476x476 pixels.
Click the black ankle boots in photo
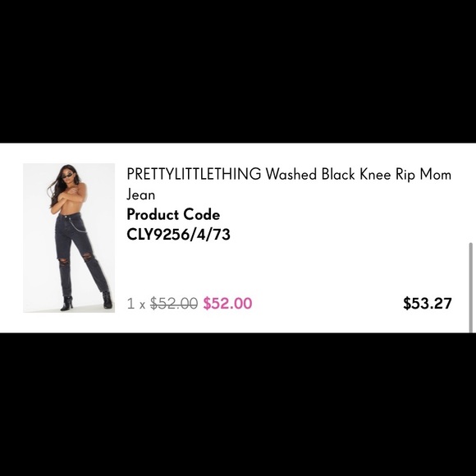coord(86,301)
